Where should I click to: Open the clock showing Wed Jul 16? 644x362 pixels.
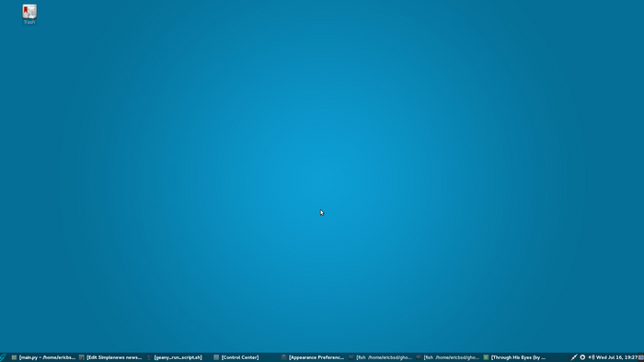(x=616, y=357)
